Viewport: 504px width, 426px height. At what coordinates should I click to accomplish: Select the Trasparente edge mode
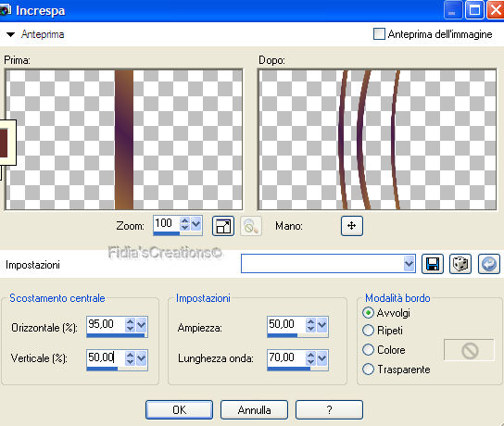[368, 370]
